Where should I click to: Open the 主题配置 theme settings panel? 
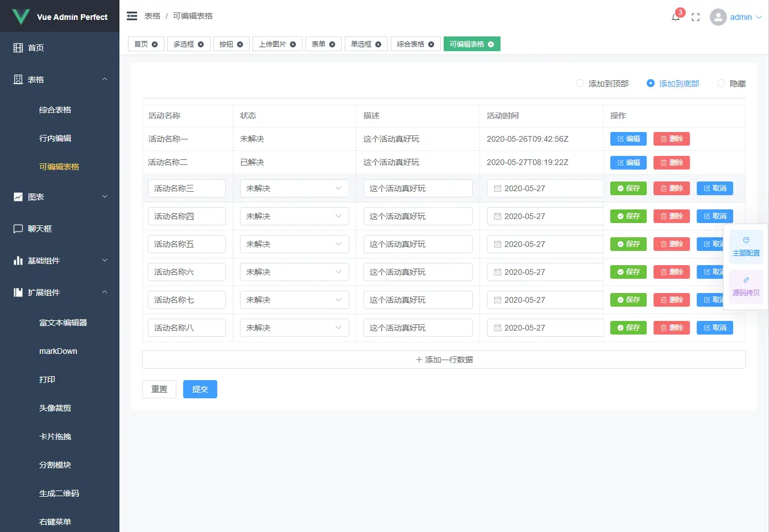(746, 246)
